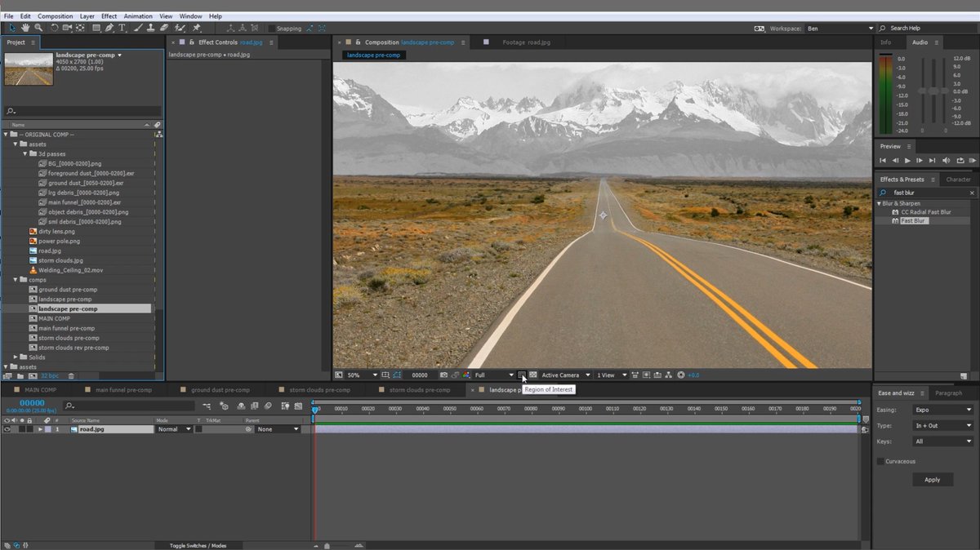This screenshot has height=550, width=980.
Task: Select the Unified Camera tool
Action: point(67,28)
